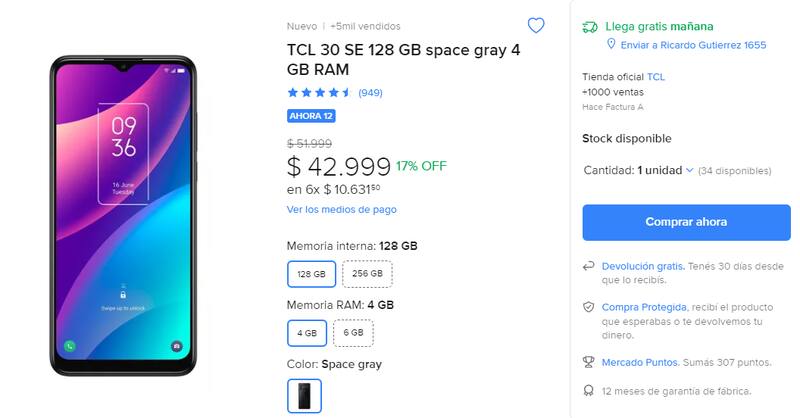Open the Cantidad quantity dropdown

point(665,171)
